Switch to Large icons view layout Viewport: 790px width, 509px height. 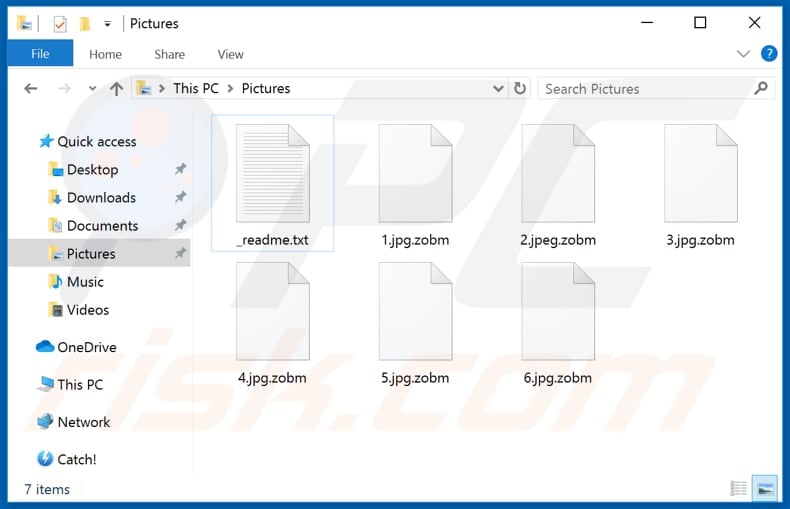click(x=765, y=489)
